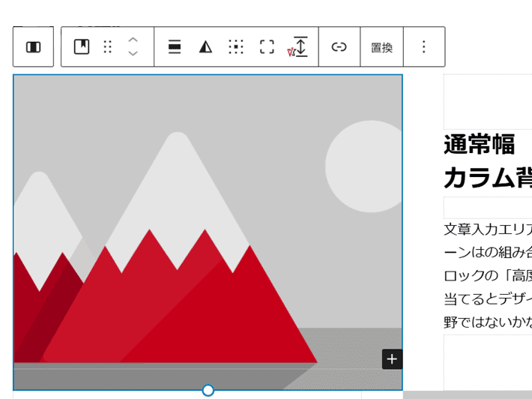This screenshot has width=532, height=399.
Task: Click paragraph line starting 当てるとデザイ
Action: tap(488, 299)
